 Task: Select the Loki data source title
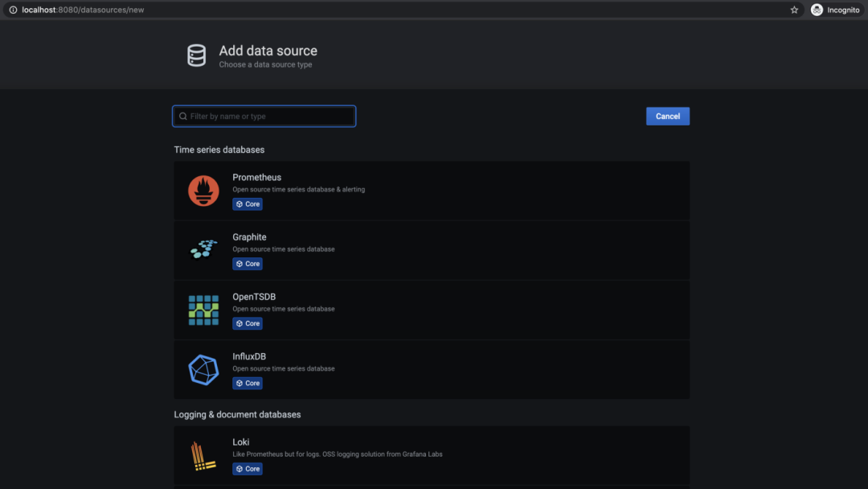[241, 442]
